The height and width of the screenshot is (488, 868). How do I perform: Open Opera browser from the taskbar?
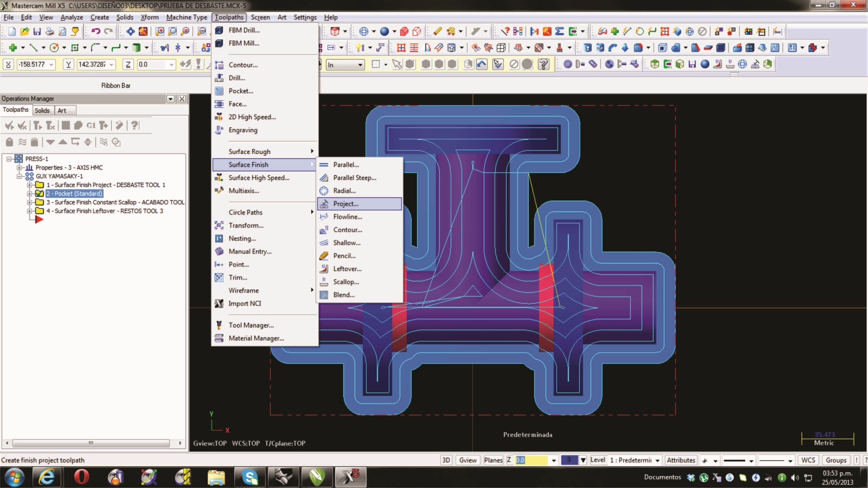pyautogui.click(x=81, y=477)
